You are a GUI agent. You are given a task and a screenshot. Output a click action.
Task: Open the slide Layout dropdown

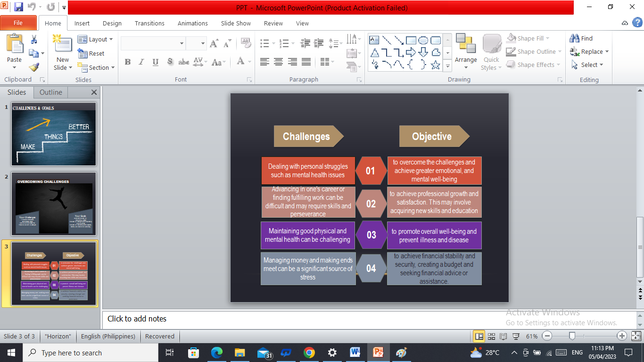(95, 40)
